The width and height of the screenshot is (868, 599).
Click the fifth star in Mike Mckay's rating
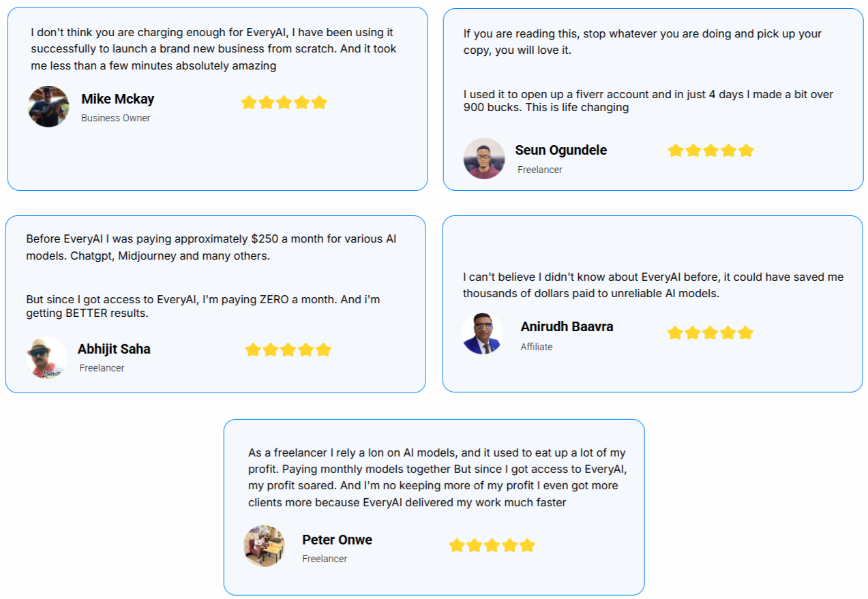click(x=319, y=102)
